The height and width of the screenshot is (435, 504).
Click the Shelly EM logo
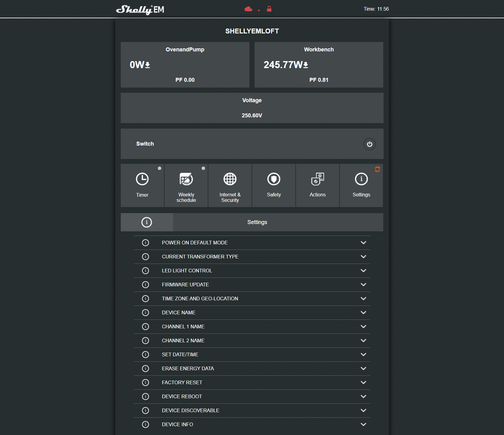coord(140,9)
